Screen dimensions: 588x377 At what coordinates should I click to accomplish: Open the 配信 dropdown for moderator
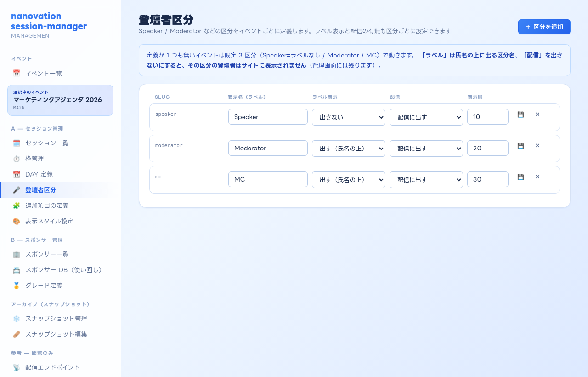426,149
